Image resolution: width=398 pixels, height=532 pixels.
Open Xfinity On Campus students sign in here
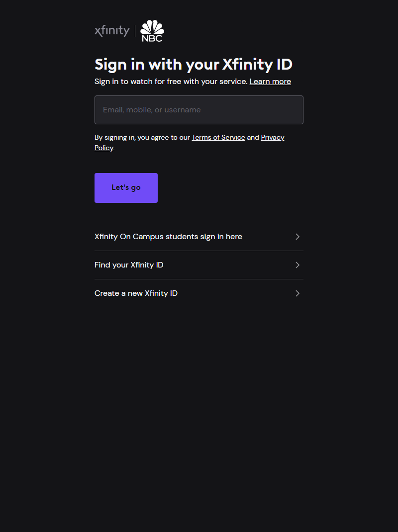(x=168, y=237)
